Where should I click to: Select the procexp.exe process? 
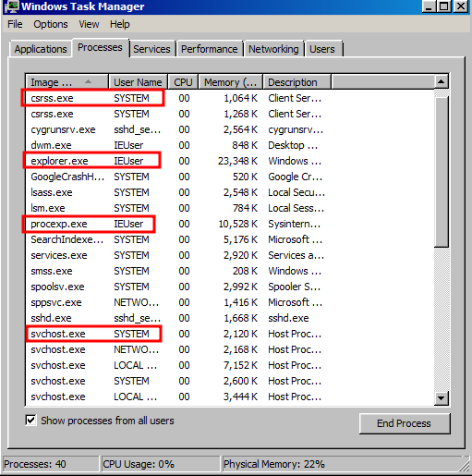pos(229,224)
